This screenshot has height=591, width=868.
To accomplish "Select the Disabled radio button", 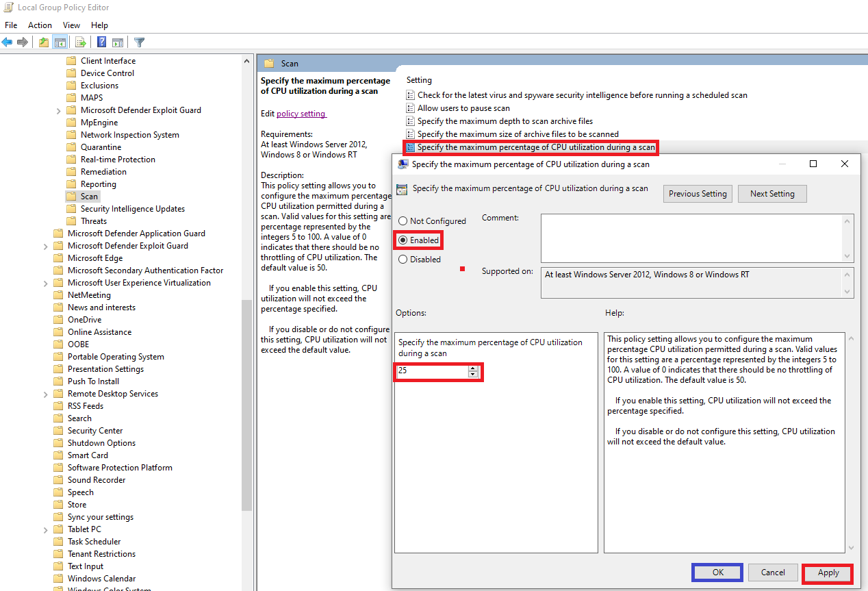I will pyautogui.click(x=403, y=259).
